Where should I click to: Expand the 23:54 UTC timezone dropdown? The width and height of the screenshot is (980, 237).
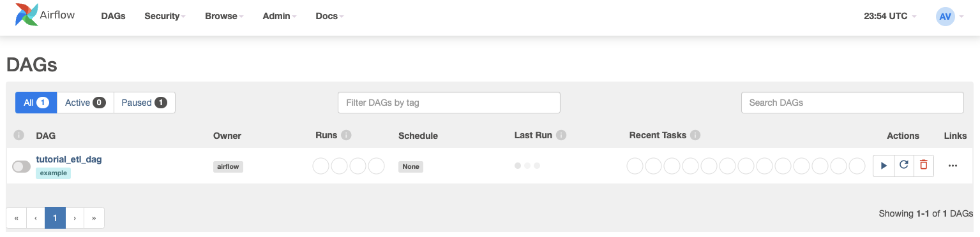point(890,16)
